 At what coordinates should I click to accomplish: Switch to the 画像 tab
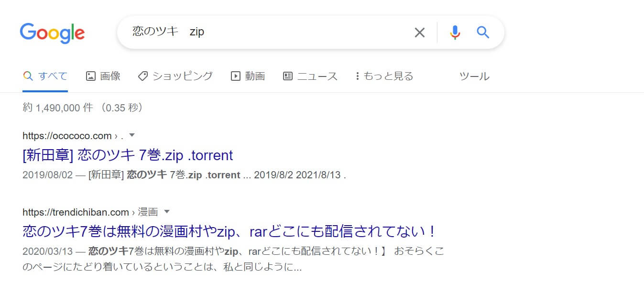coord(103,76)
